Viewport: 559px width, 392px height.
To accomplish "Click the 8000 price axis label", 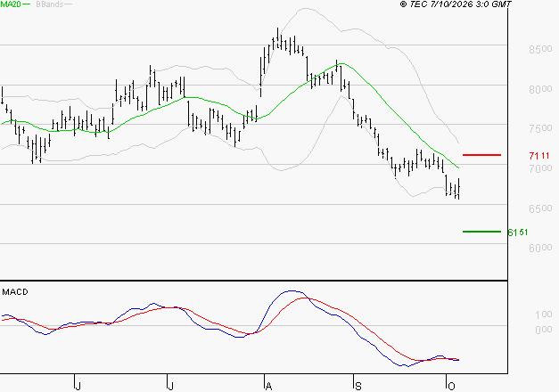I will tap(540, 89).
